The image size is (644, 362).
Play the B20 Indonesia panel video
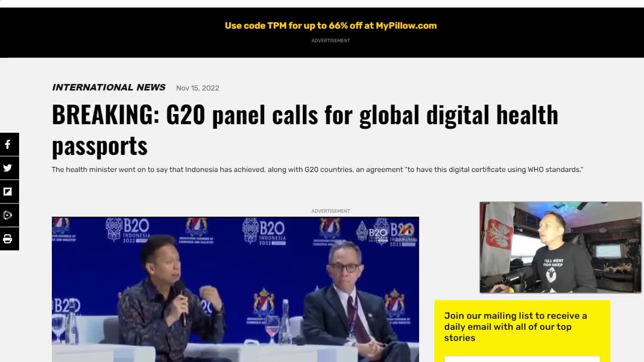coord(235,289)
